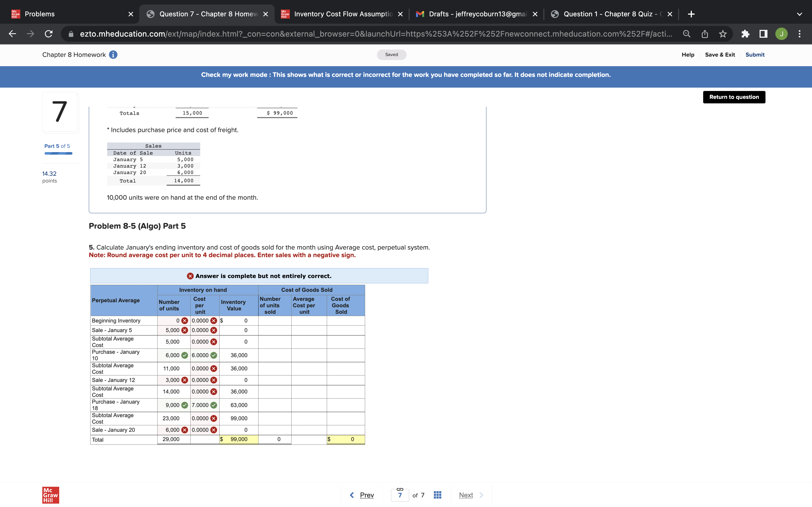Open the green J profile avatar

(782, 34)
